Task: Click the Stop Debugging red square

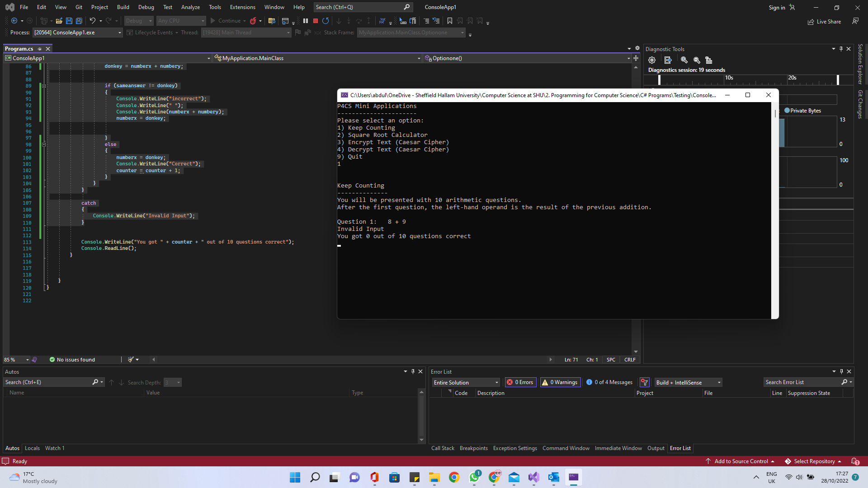Action: pos(316,21)
